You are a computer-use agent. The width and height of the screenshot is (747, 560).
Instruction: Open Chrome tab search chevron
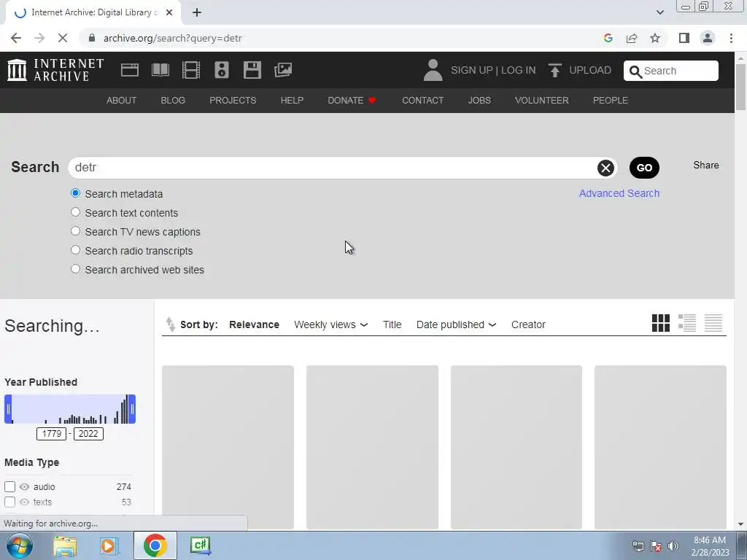[659, 12]
